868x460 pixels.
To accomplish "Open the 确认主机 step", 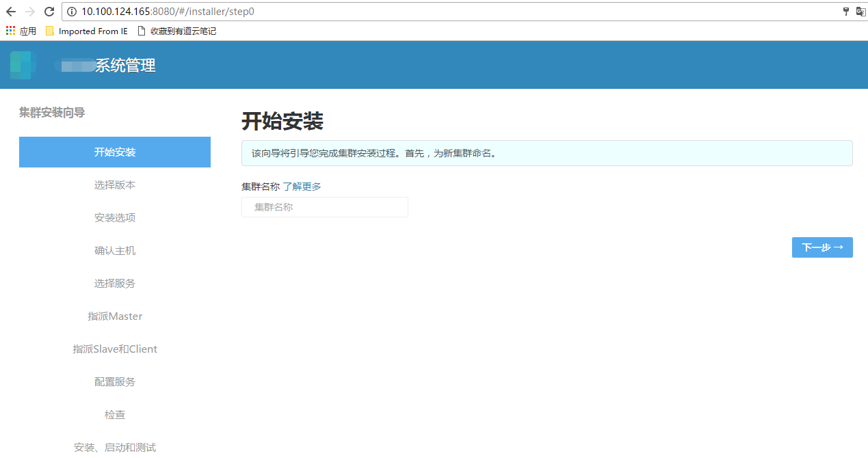I will point(115,251).
